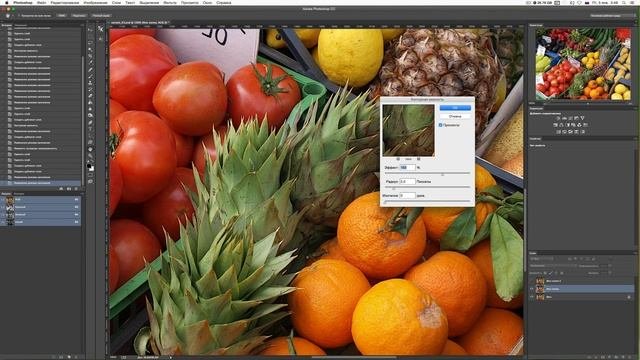This screenshot has height=360, width=640.
Task: Toggle visibility of the RGB channel
Action: pos(3,200)
